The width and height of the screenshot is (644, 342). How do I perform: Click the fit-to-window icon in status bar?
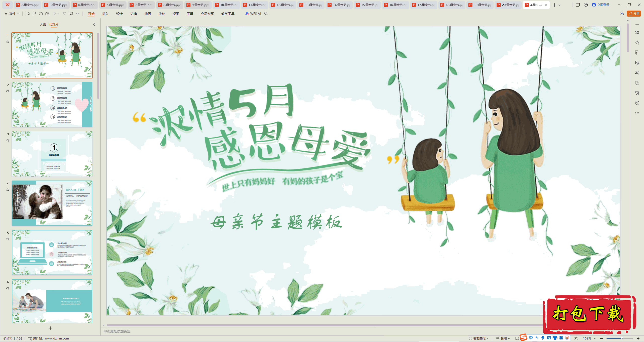[x=576, y=338]
